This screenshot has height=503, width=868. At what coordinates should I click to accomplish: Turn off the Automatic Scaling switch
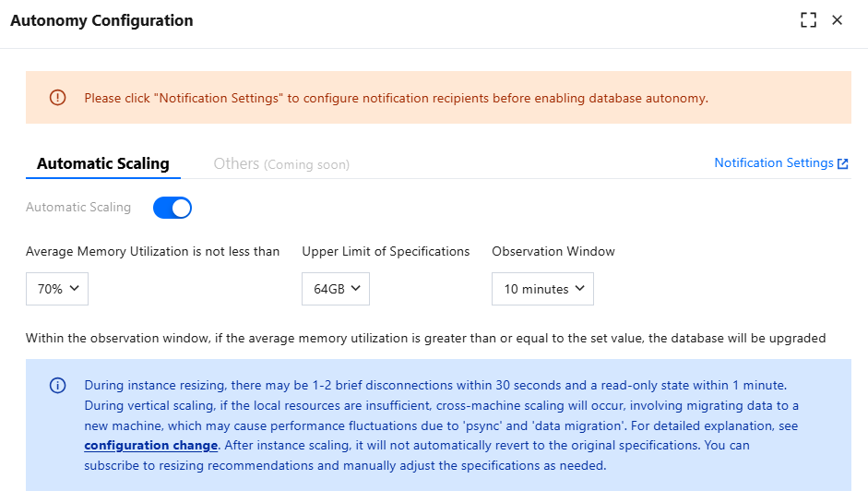click(x=172, y=208)
